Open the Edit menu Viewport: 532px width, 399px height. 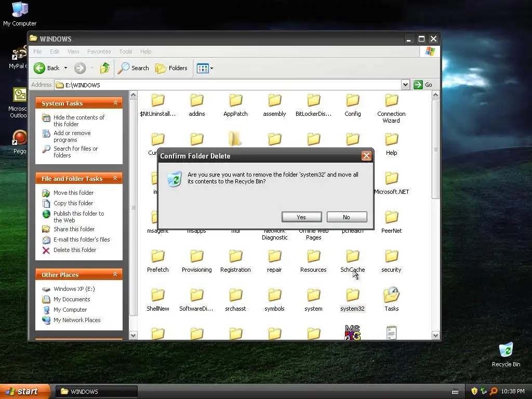[x=55, y=51]
